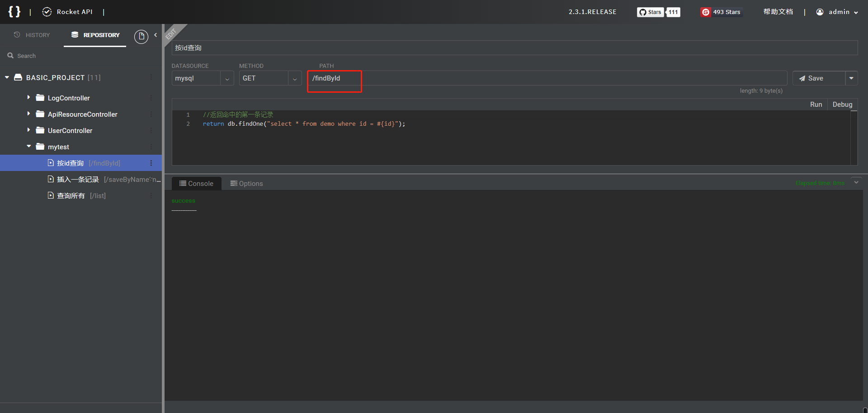Click the mytest folder icon
This screenshot has width=868, height=413.
40,147
